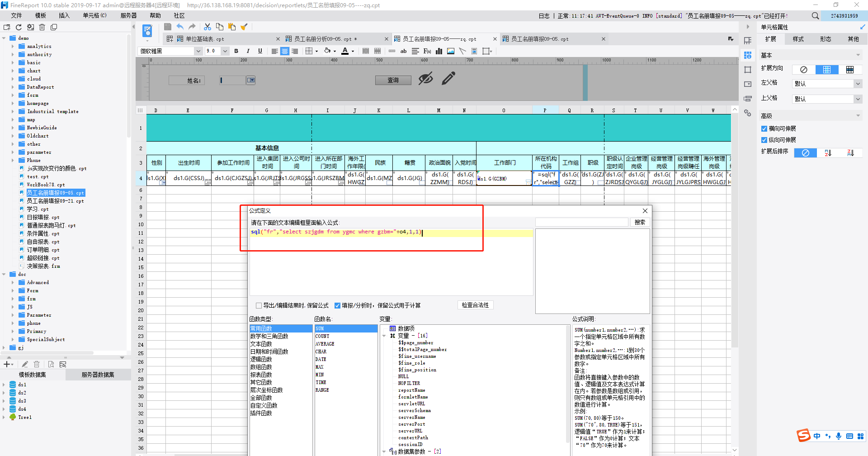Open the font size dropdown

coord(225,51)
